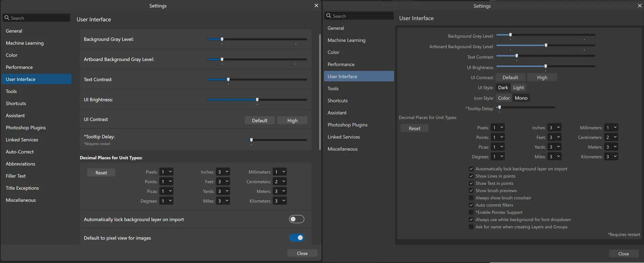This screenshot has width=644, height=263.
Task: Open the Auto-Correct settings category
Action: tap(20, 152)
